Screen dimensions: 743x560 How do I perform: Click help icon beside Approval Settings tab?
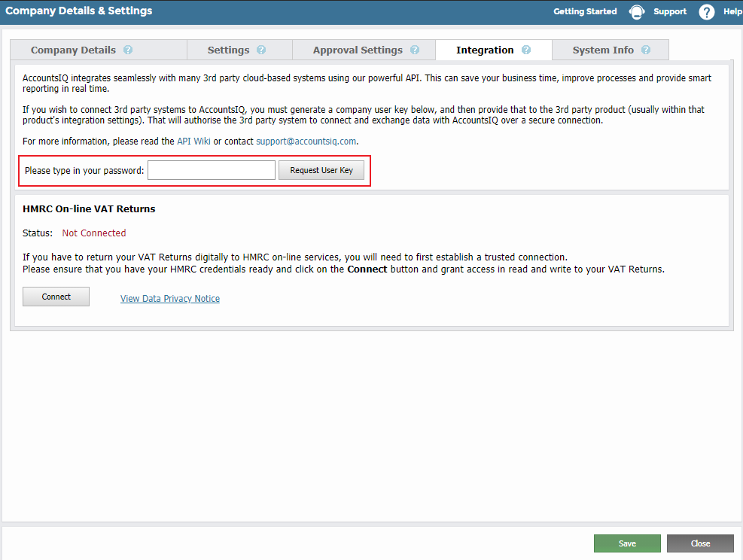point(415,50)
